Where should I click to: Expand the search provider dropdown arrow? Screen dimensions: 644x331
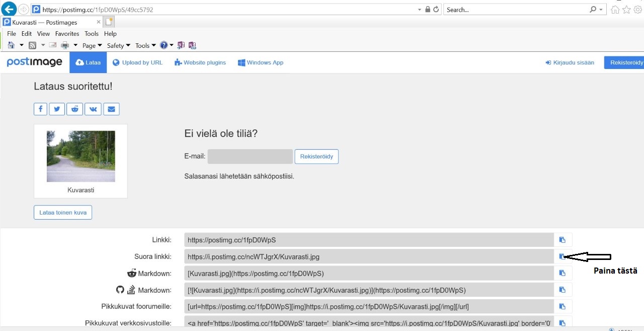point(601,10)
